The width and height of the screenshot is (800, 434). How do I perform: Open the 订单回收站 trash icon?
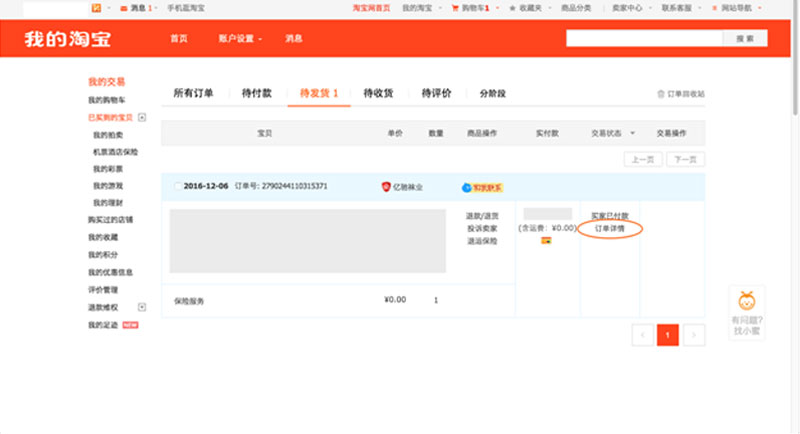point(661,94)
